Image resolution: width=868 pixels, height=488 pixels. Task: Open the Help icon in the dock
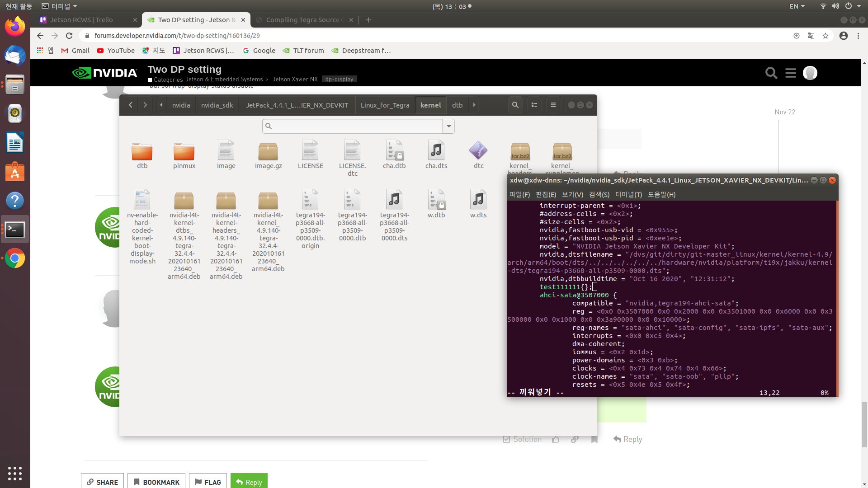tap(15, 201)
